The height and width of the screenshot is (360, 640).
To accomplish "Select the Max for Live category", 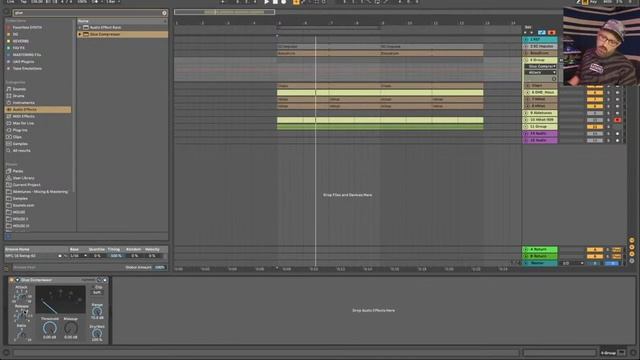I will (23, 123).
